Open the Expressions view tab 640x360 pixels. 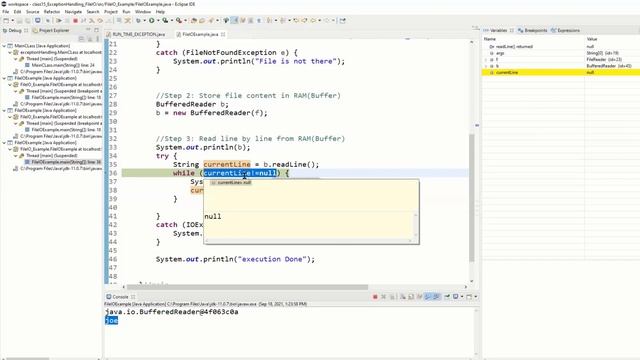tap(565, 30)
